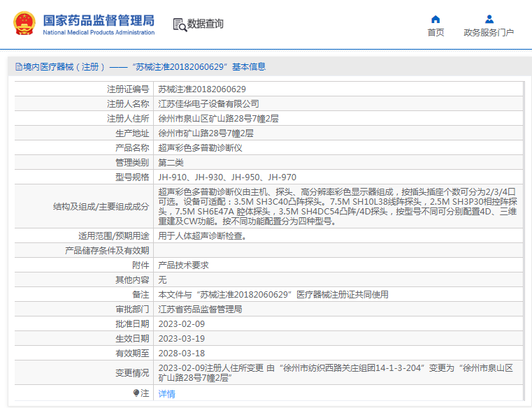Image resolution: width=532 pixels, height=408 pixels.
Task: Click the document icon before 境内医疗器械
Action: 19,67
